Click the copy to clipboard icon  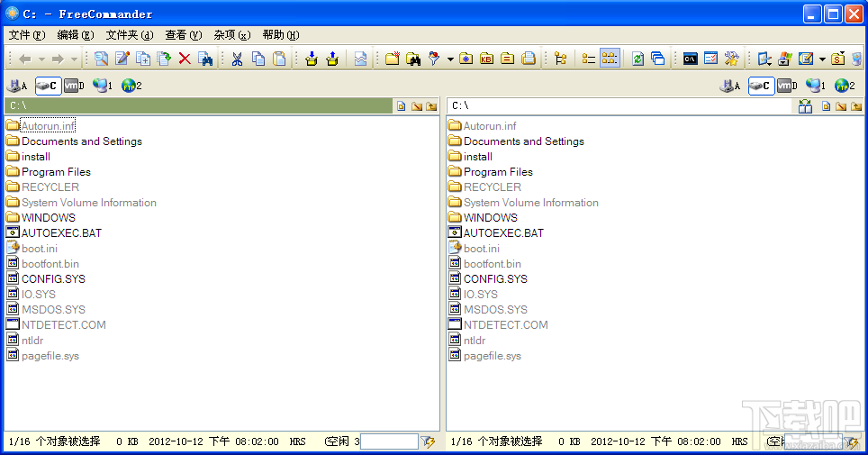(258, 59)
